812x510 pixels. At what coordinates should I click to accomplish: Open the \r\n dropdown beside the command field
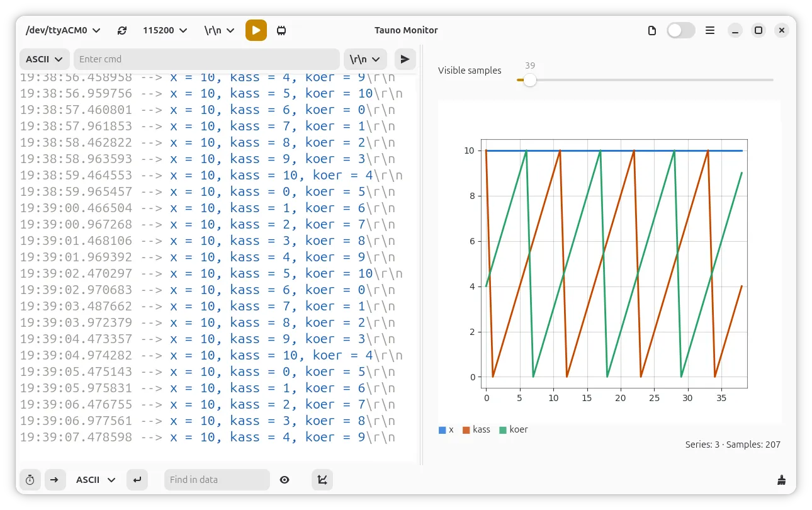[x=365, y=59]
